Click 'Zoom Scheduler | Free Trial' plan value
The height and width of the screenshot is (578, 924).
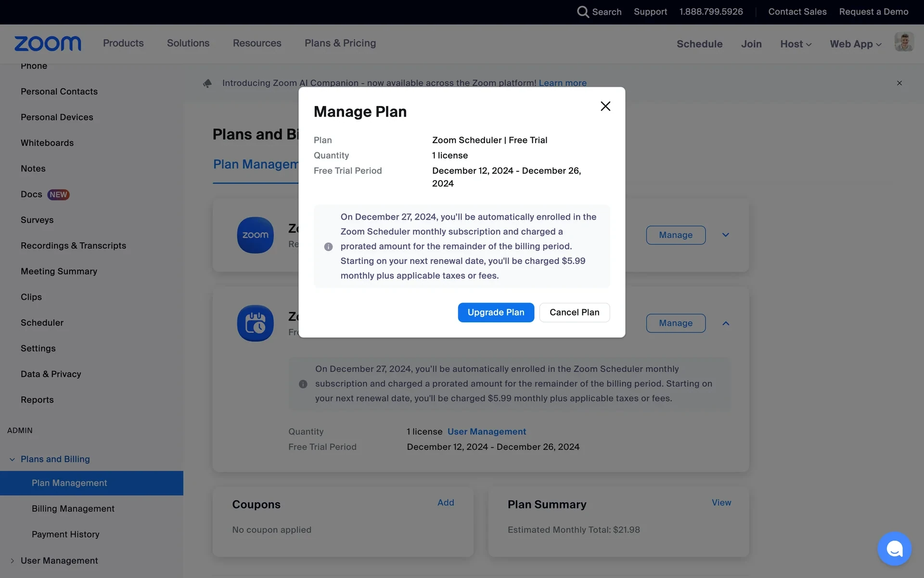[489, 140]
